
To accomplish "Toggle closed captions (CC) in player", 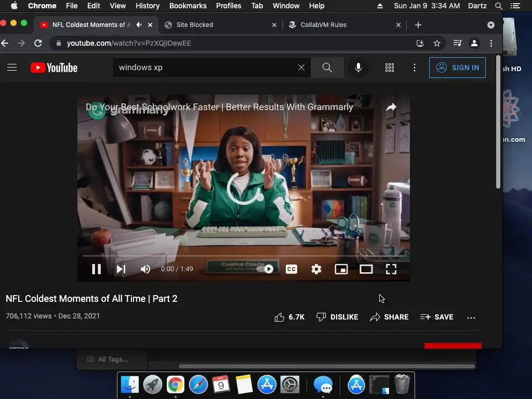I will point(291,269).
